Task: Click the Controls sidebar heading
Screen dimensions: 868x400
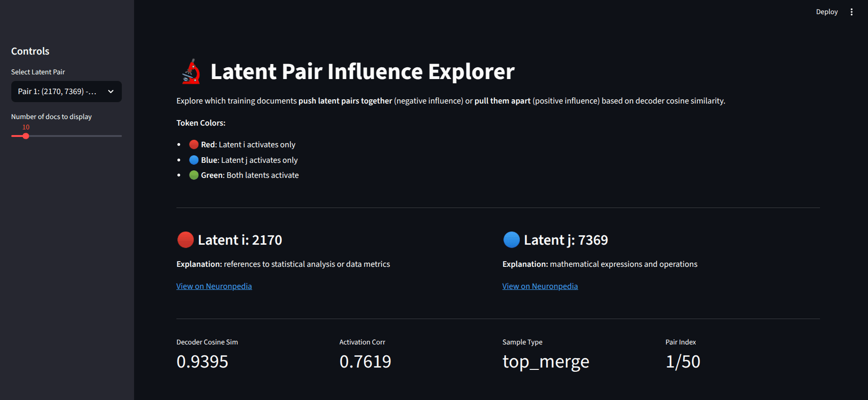Action: point(30,51)
